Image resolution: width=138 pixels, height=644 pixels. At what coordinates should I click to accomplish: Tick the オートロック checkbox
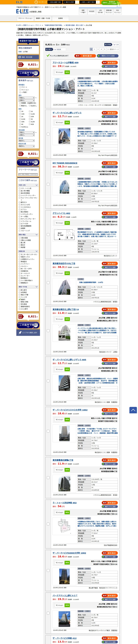tap(20, 273)
